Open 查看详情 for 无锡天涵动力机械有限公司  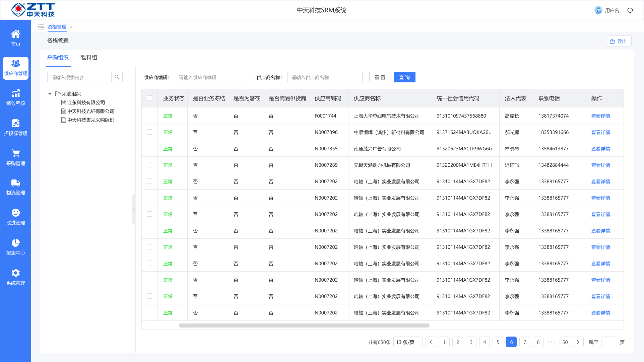click(600, 165)
